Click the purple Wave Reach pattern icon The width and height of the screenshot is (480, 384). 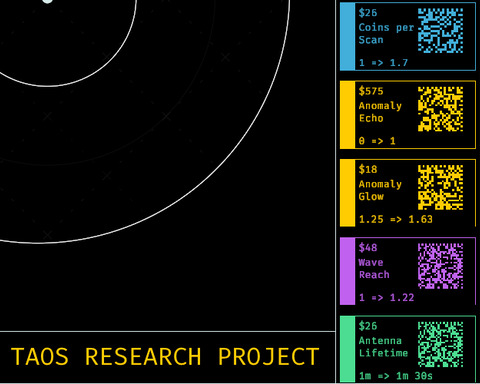point(440,266)
